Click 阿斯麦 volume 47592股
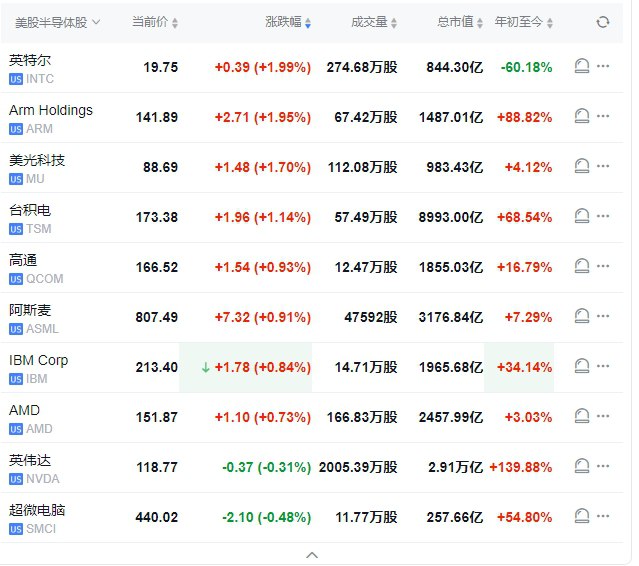639x566 pixels. tap(371, 317)
